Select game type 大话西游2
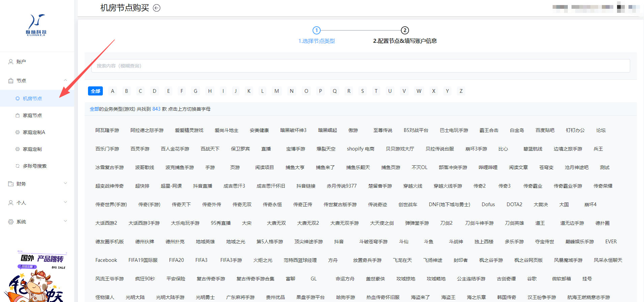The width and height of the screenshot is (644, 302). 106,223
